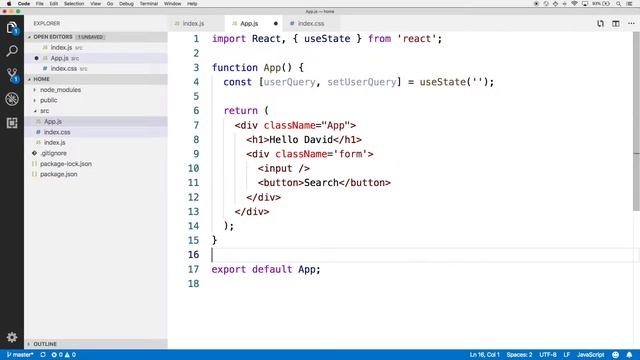Open the Terminal menu
The width and height of the screenshot is (640, 360).
pos(149,4)
